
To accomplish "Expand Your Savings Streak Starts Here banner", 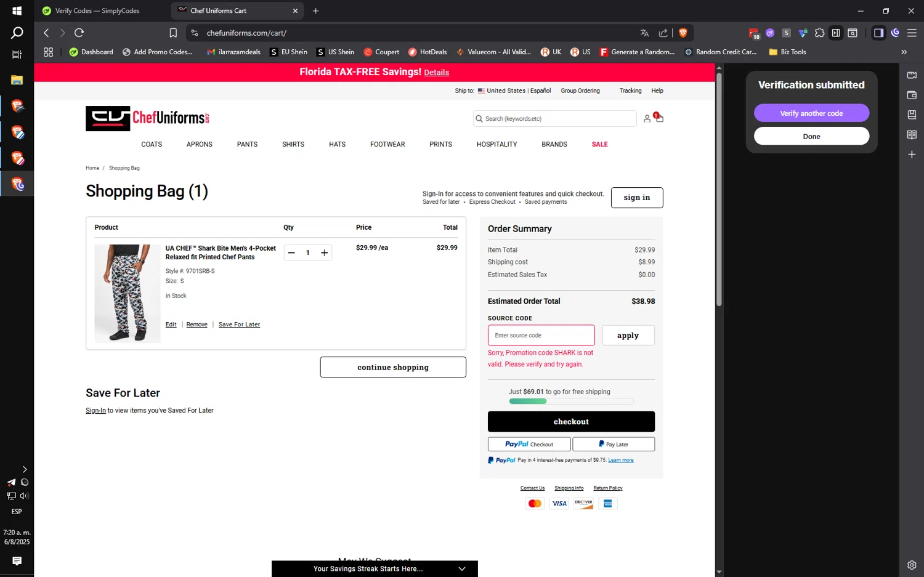I will click(375, 568).
